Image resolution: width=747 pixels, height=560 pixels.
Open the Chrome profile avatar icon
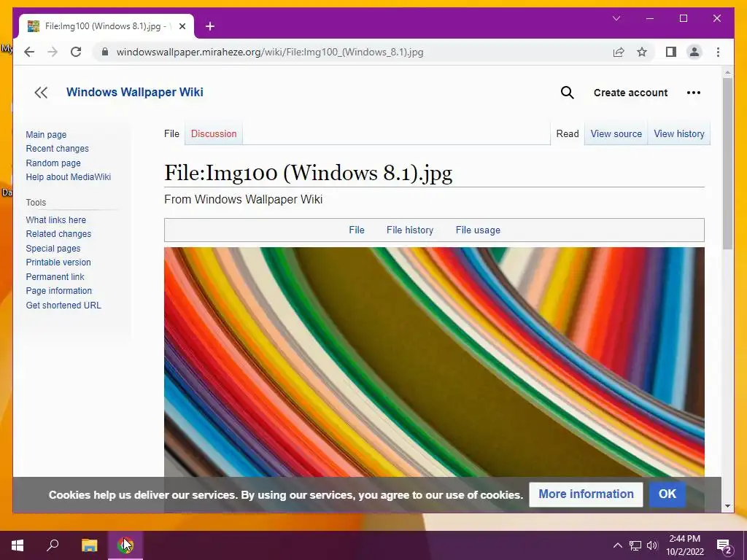coord(694,52)
